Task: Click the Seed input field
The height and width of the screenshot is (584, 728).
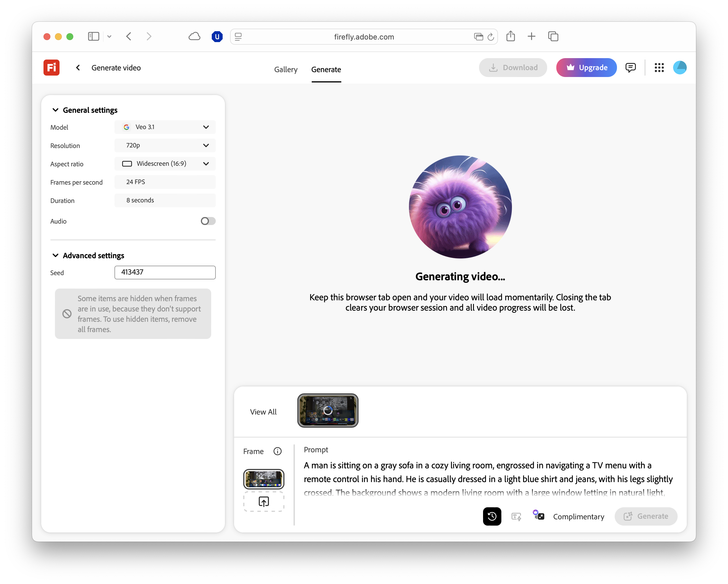Action: click(165, 272)
